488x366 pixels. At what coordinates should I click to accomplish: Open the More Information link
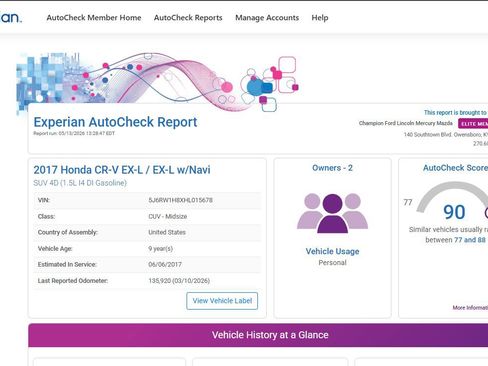coord(470,308)
